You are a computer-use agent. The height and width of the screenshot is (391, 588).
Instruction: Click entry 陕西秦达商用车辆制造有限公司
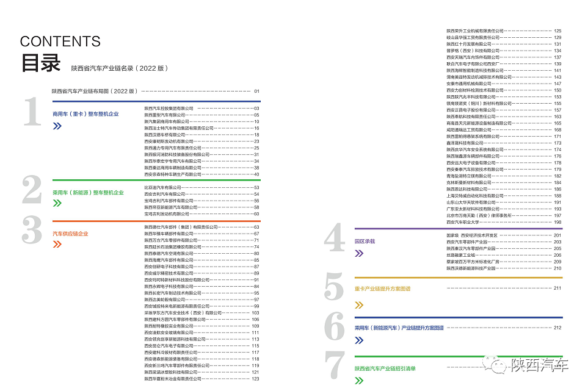pos(173,168)
